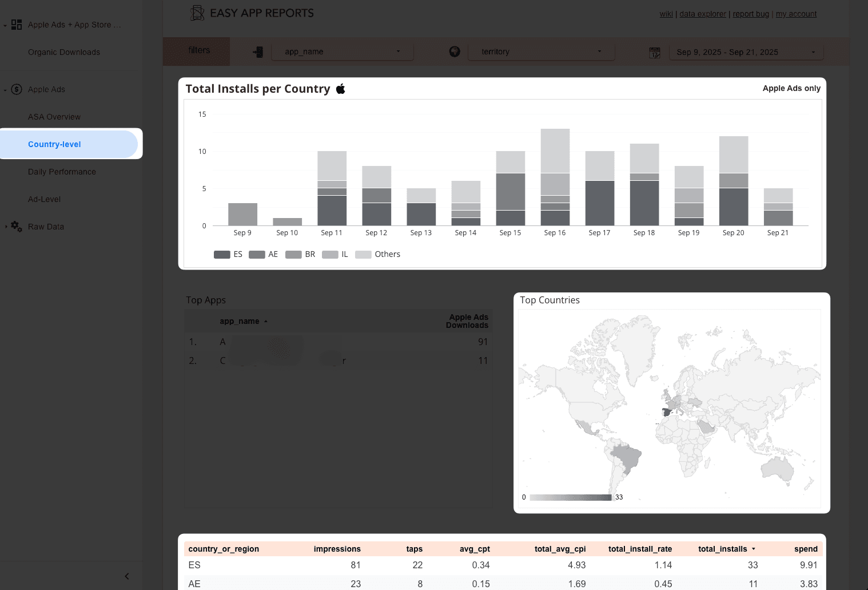Open the territory dropdown filter
Image resolution: width=868 pixels, height=590 pixels.
(x=541, y=52)
